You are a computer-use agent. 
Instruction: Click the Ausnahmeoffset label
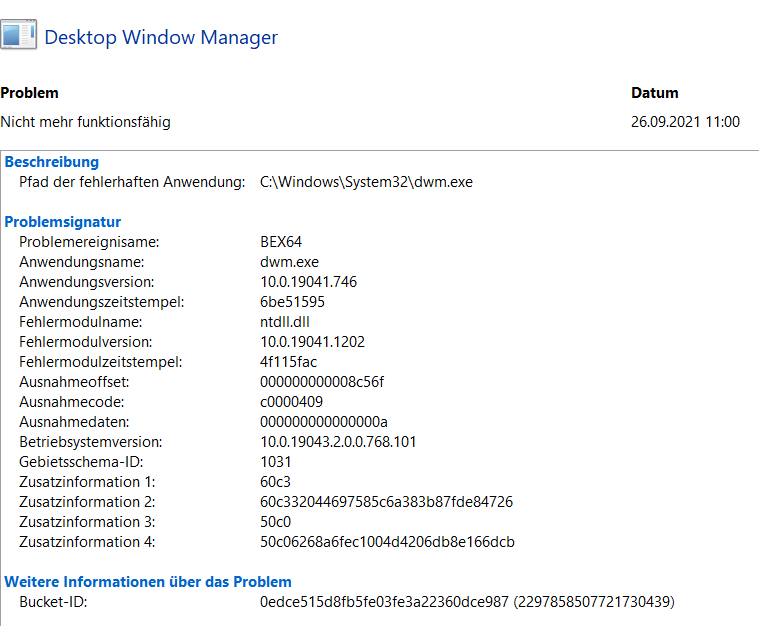74,382
